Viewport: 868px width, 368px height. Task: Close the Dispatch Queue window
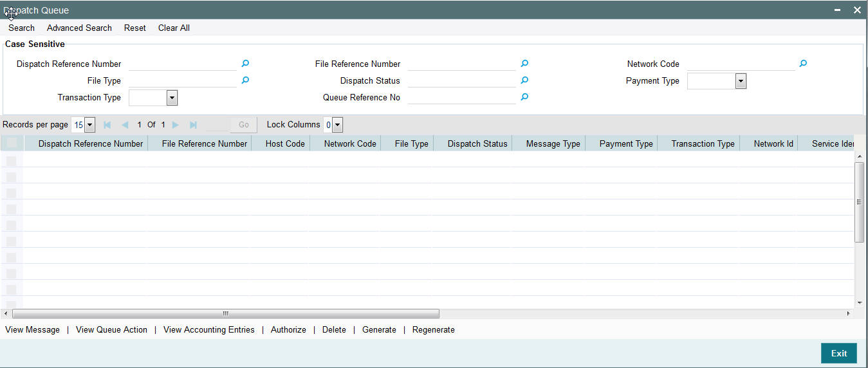(857, 10)
